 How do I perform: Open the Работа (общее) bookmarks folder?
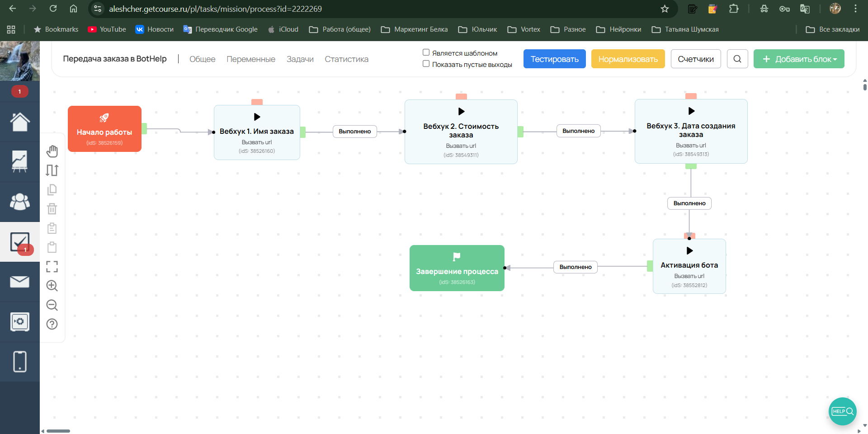pyautogui.click(x=340, y=29)
